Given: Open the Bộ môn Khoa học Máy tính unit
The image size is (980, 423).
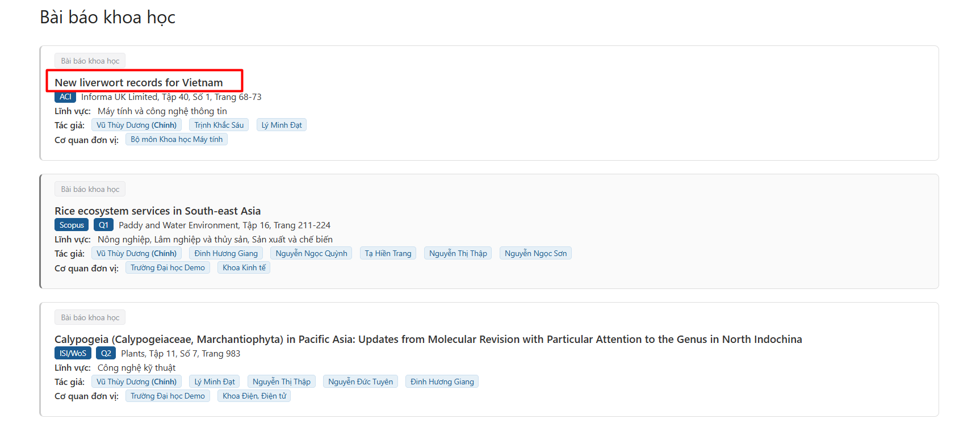Looking at the screenshot, I should pyautogui.click(x=177, y=140).
